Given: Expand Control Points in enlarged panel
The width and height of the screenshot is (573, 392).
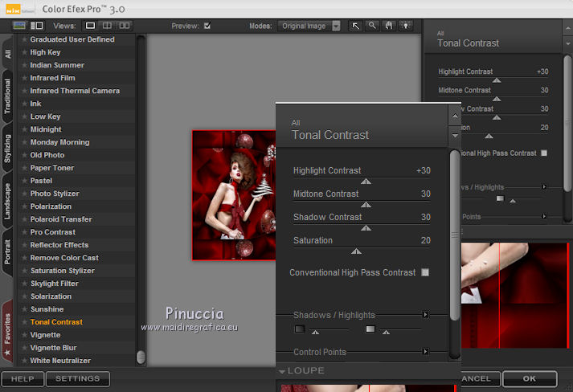Looking at the screenshot, I should coord(425,352).
